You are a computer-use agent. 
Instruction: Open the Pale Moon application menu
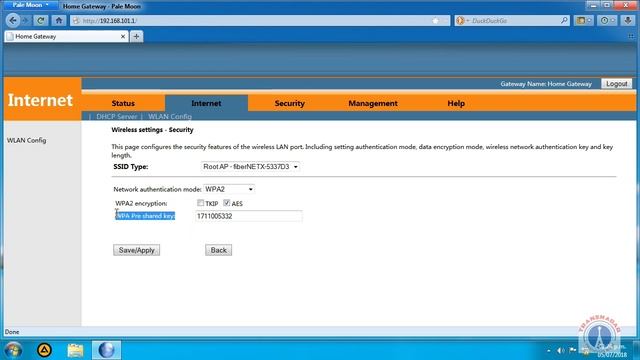tap(30, 5)
